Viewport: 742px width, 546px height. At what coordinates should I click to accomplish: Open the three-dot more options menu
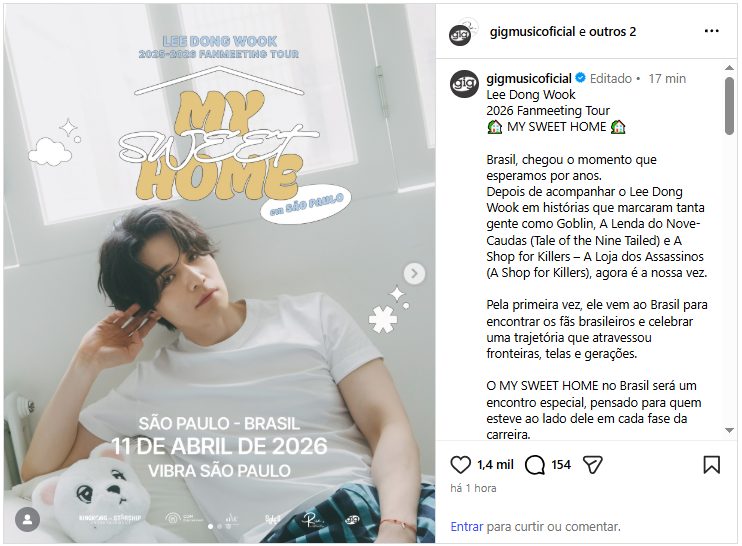coord(711,31)
